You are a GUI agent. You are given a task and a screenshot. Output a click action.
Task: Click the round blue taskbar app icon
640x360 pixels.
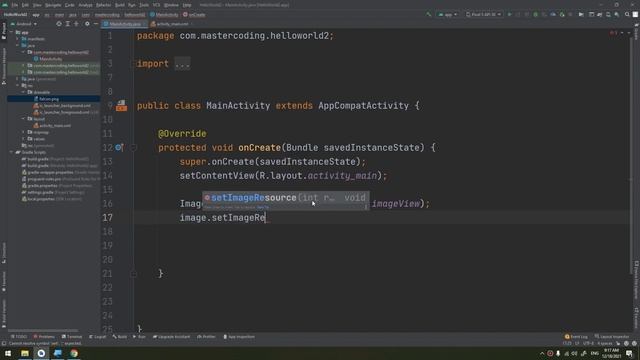(41, 353)
